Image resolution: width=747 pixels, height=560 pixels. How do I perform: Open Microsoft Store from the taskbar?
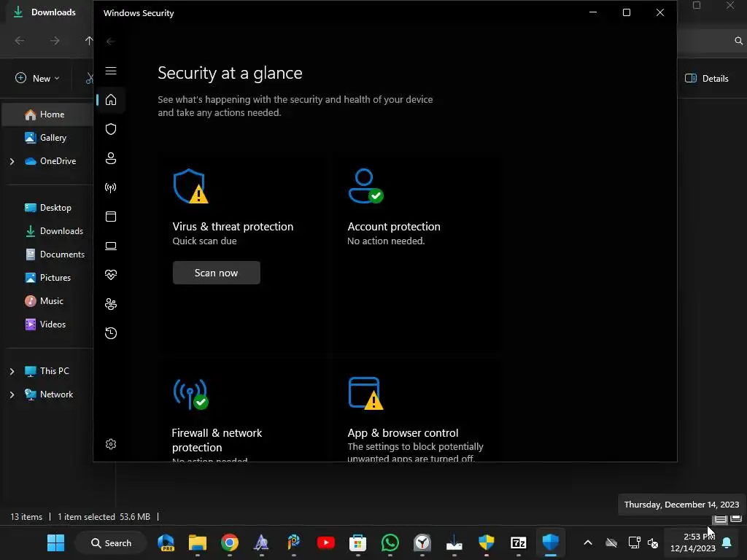tap(357, 542)
